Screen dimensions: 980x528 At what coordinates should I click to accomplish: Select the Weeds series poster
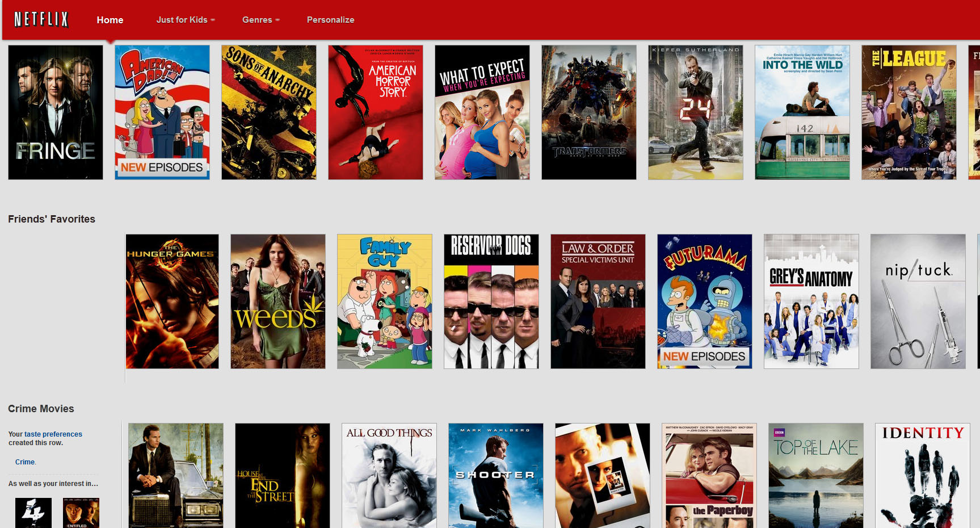[x=278, y=301]
